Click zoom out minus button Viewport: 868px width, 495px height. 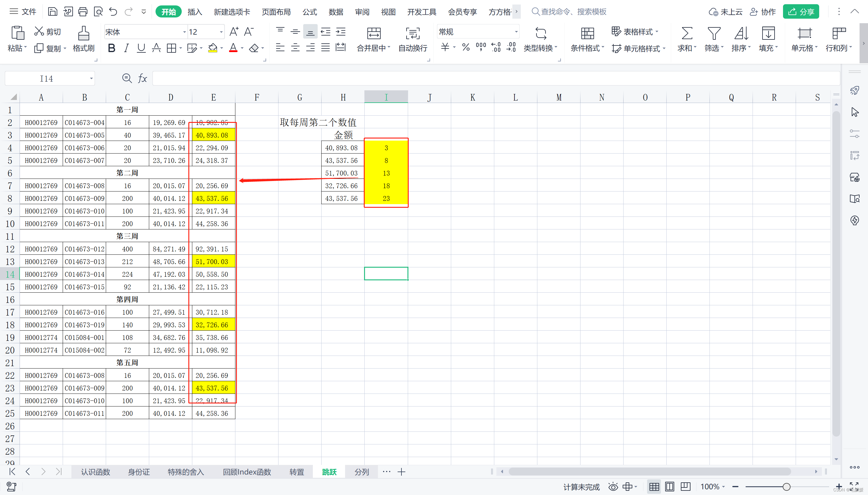point(735,487)
